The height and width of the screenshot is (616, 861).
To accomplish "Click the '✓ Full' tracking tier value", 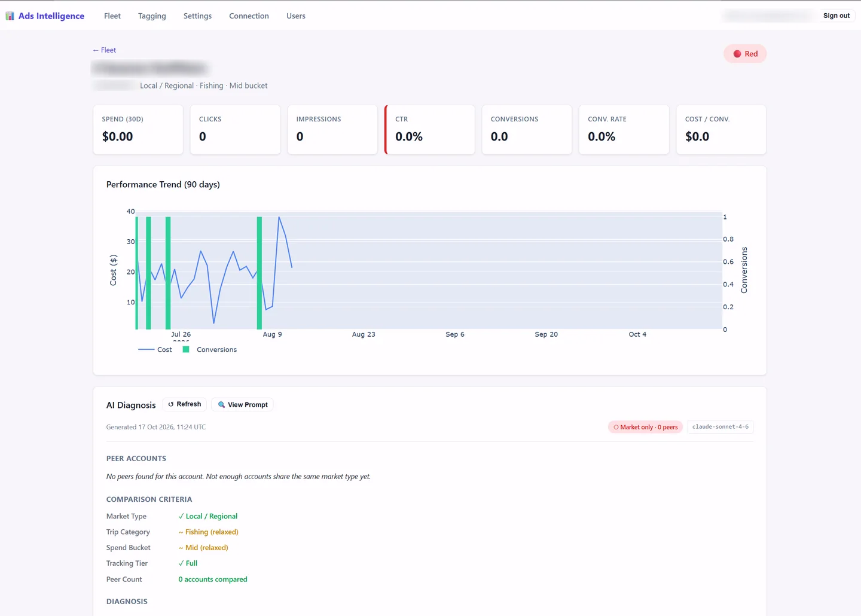I will [x=188, y=563].
